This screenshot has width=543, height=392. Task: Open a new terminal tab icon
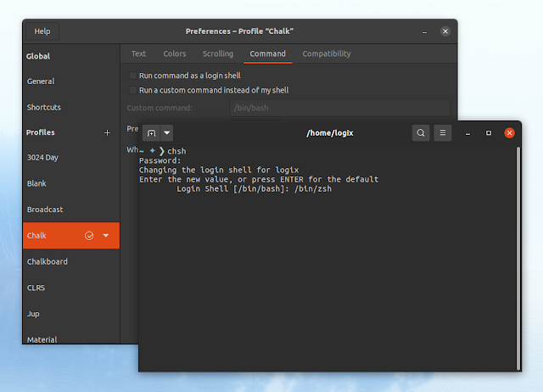pyautogui.click(x=151, y=133)
